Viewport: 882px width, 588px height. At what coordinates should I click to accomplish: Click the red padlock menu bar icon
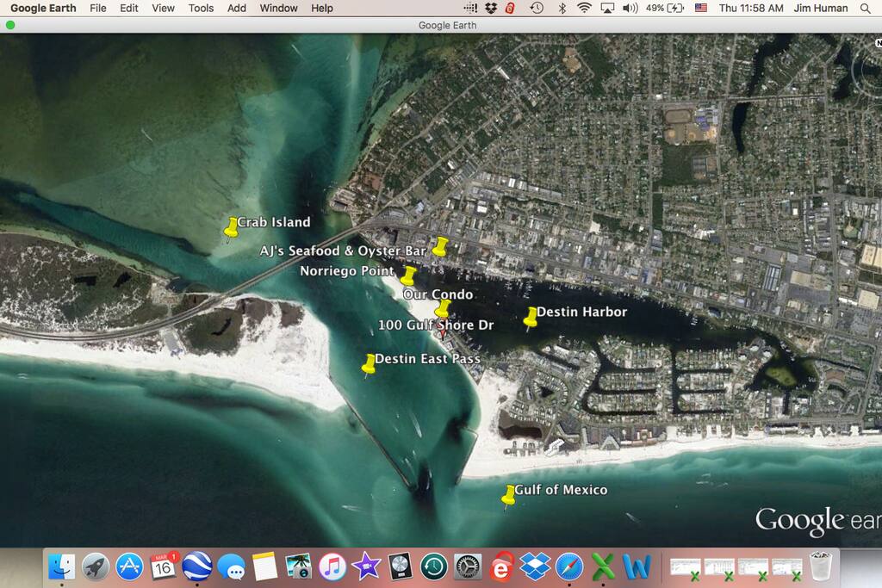[x=510, y=8]
